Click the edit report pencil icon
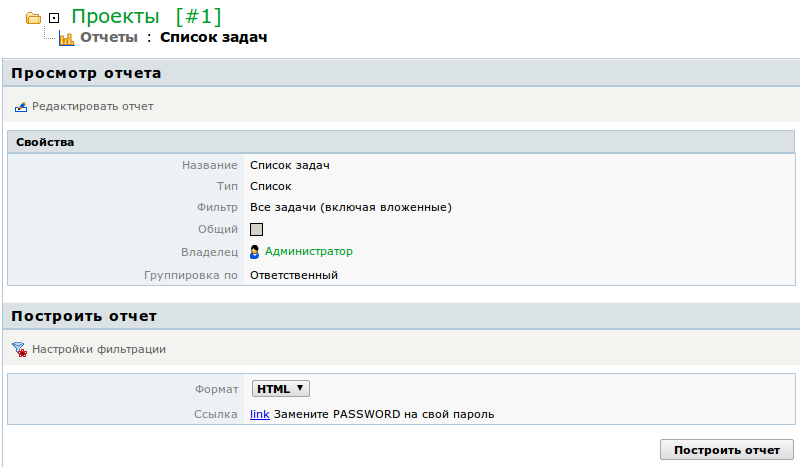 coord(20,107)
